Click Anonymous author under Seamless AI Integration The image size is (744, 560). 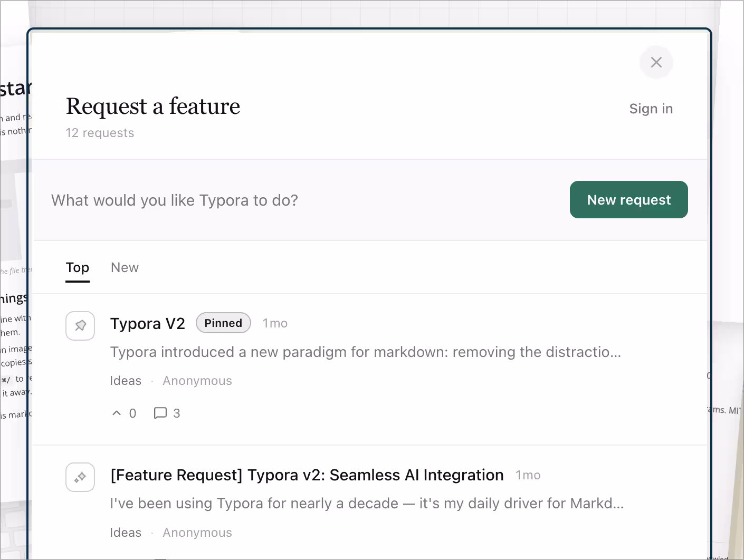point(197,533)
